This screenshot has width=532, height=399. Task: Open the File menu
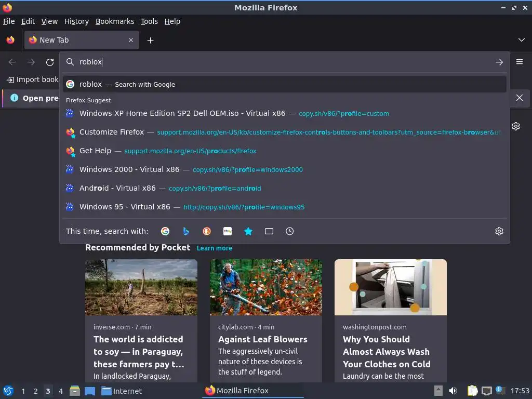(x=9, y=21)
